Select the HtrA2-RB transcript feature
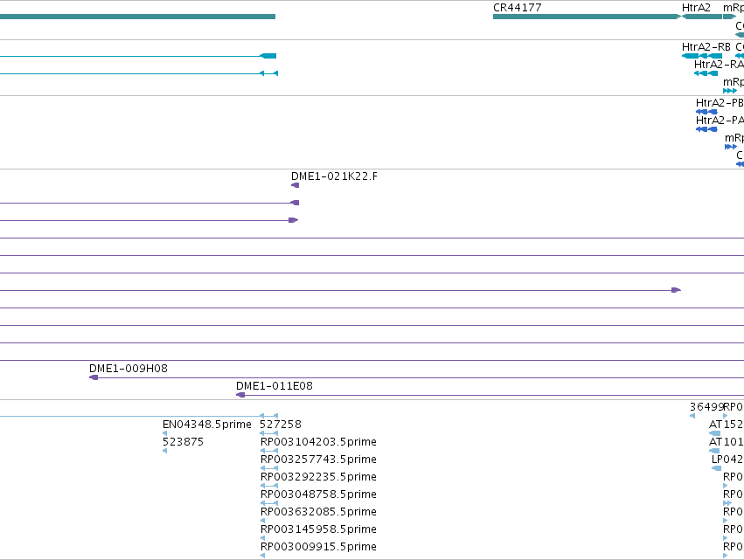The image size is (744, 560). (x=702, y=56)
